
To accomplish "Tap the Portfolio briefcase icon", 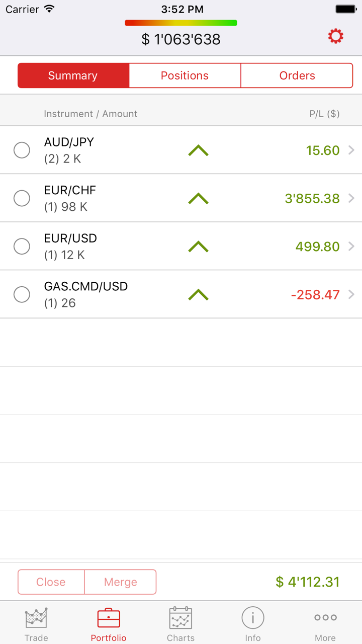I will coord(109,618).
